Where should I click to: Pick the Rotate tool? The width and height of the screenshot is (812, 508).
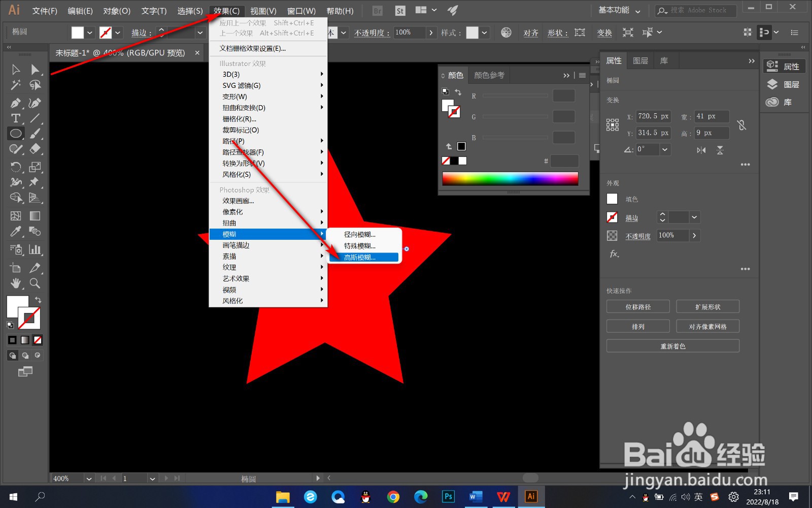(x=16, y=167)
